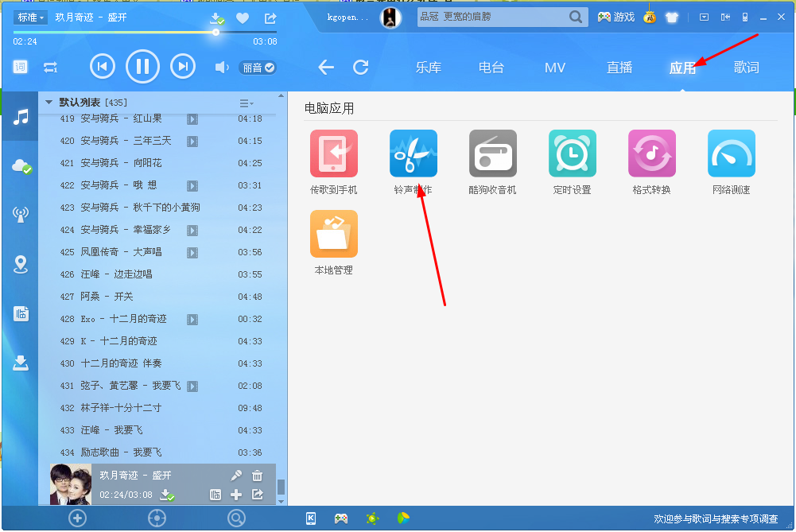Open the 游戏 games button
This screenshot has width=796, height=532.
[x=616, y=17]
